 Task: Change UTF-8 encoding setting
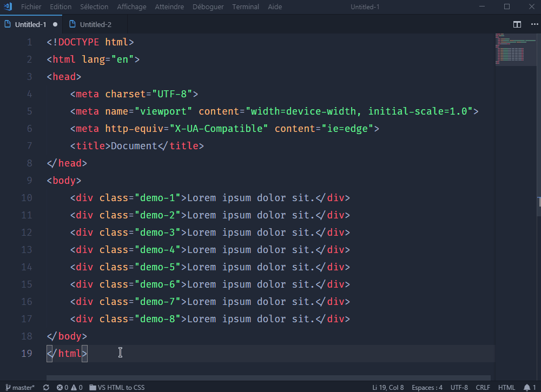[x=459, y=387]
